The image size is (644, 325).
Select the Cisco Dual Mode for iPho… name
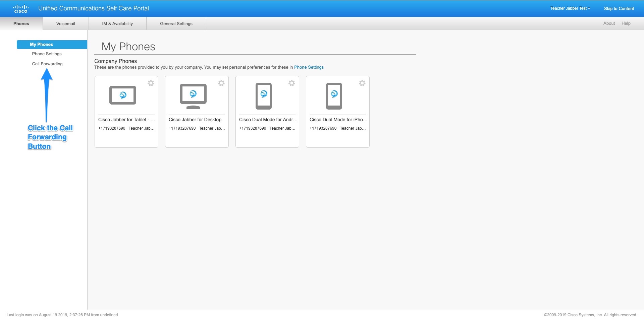[338, 120]
